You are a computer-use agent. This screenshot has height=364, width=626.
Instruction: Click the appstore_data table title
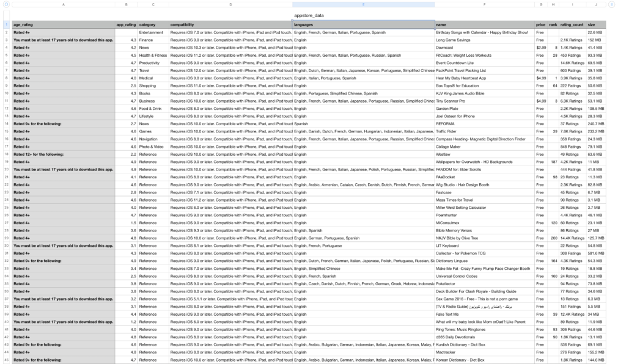tap(309, 15)
